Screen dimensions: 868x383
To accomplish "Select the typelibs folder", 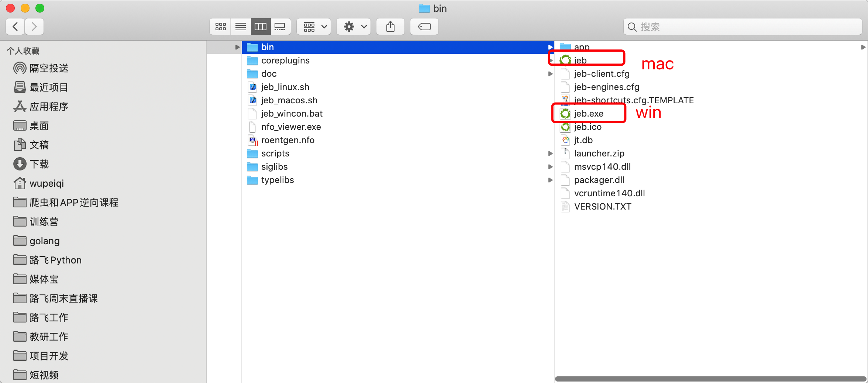I will pos(270,180).
